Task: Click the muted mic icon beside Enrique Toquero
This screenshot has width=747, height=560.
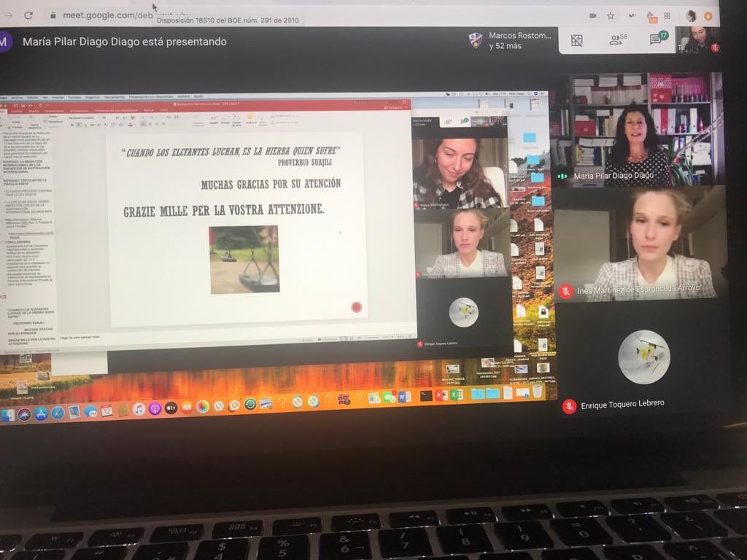Action: pyautogui.click(x=569, y=406)
